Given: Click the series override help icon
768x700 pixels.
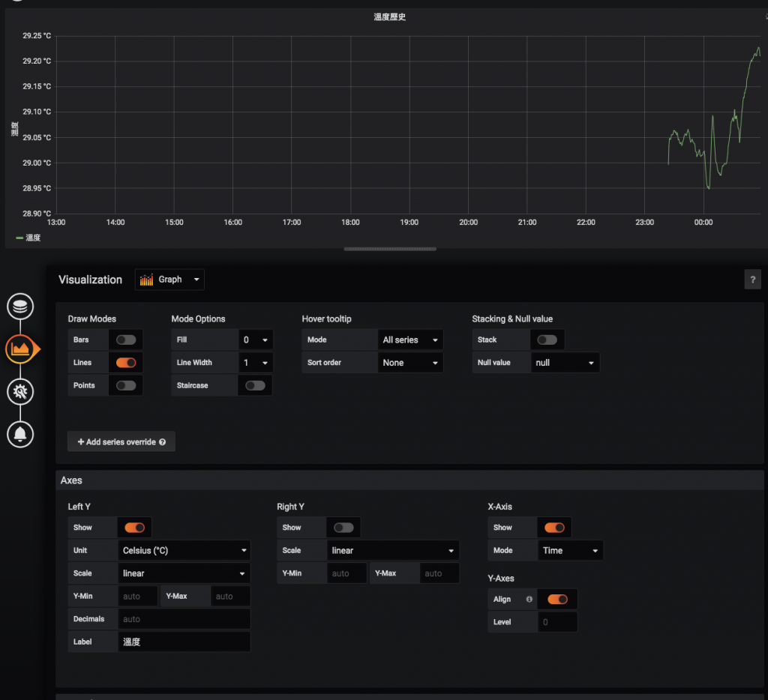Looking at the screenshot, I should pyautogui.click(x=163, y=442).
